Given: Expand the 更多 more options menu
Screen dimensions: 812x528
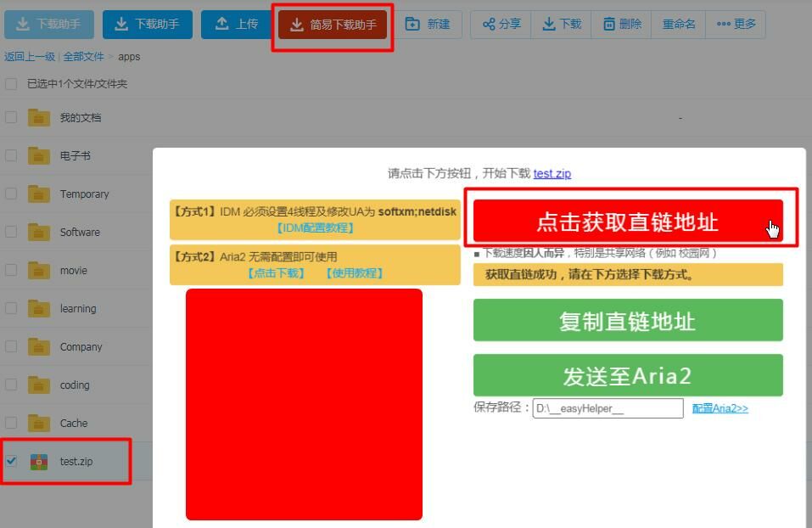Looking at the screenshot, I should (735, 25).
